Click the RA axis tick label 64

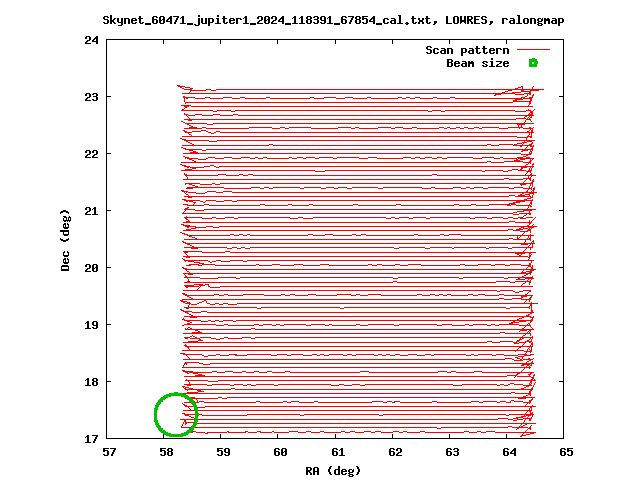[x=509, y=452]
